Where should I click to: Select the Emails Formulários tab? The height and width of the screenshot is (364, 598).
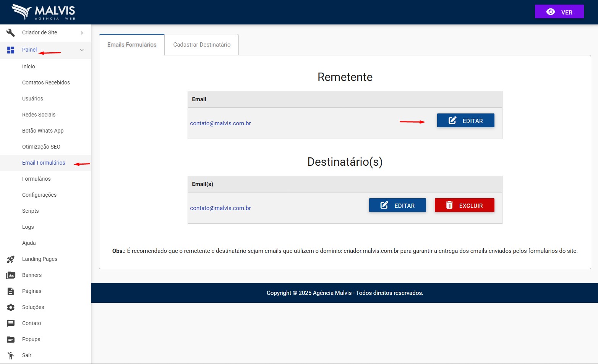pyautogui.click(x=132, y=45)
